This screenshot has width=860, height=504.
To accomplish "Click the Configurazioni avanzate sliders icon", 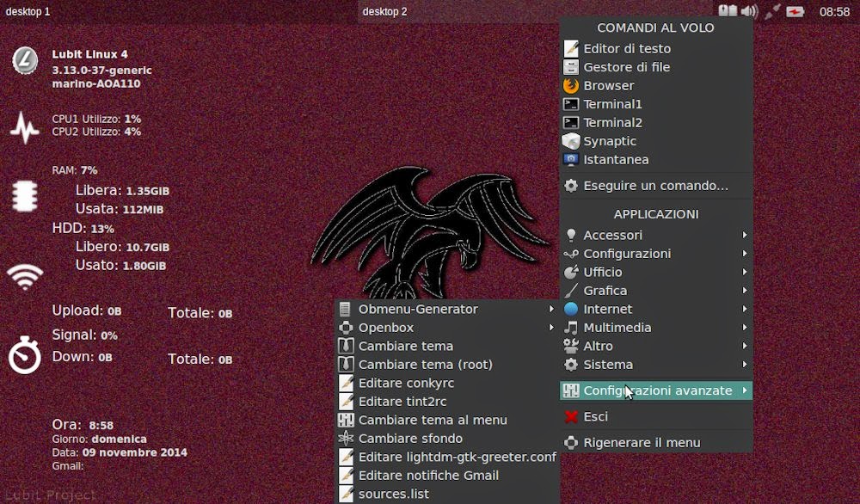I will (x=571, y=390).
